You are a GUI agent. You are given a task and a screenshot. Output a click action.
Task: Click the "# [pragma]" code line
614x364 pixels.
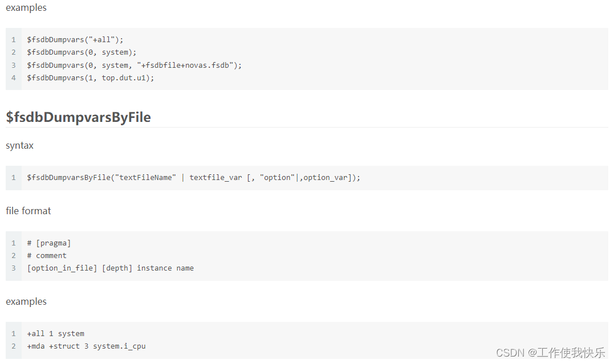(x=48, y=243)
